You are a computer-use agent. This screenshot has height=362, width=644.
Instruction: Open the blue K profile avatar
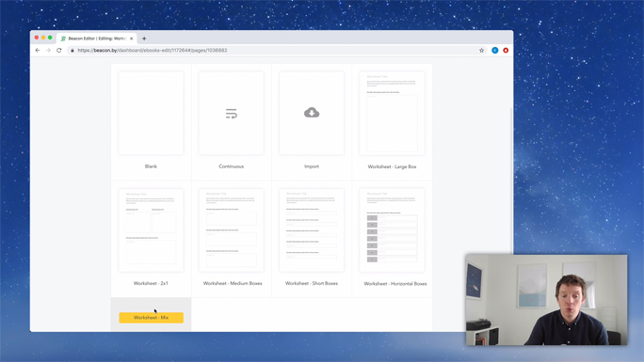tap(495, 51)
